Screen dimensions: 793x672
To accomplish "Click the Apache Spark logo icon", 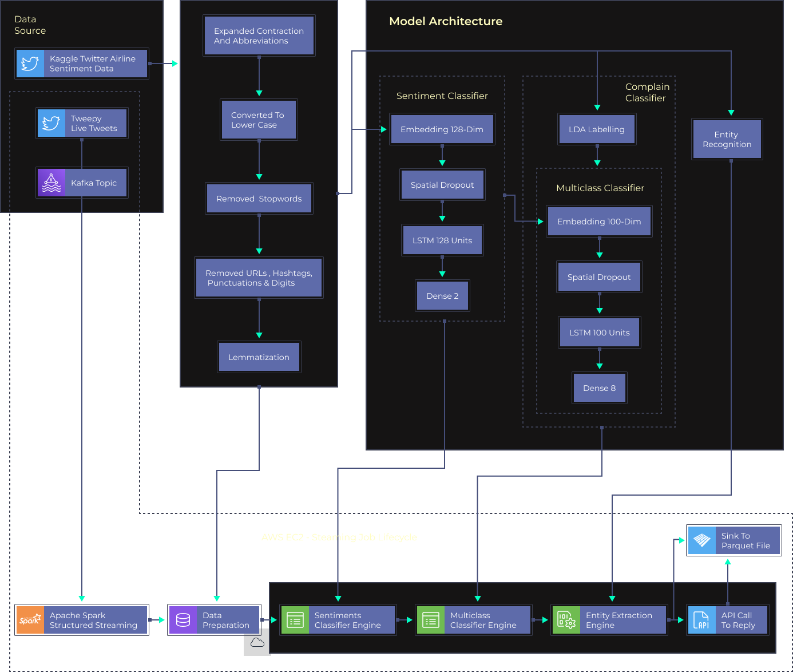I will tap(30, 620).
